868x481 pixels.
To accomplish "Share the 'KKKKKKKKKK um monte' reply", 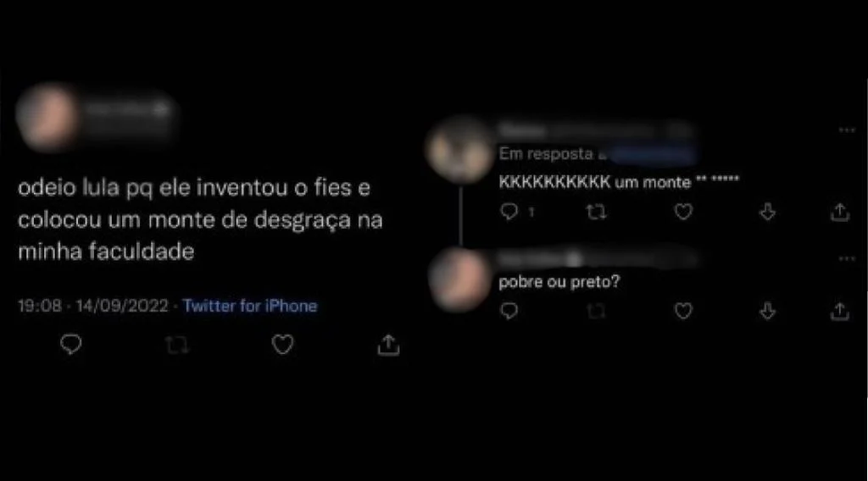I will (x=840, y=212).
